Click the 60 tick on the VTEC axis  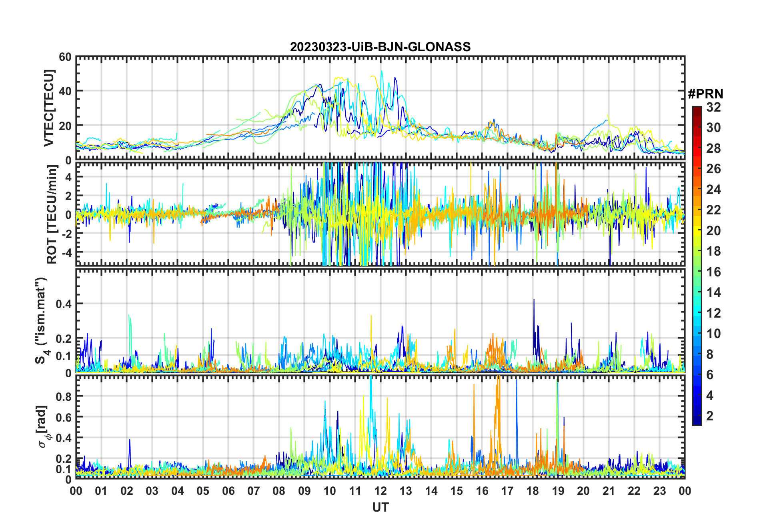coord(65,57)
